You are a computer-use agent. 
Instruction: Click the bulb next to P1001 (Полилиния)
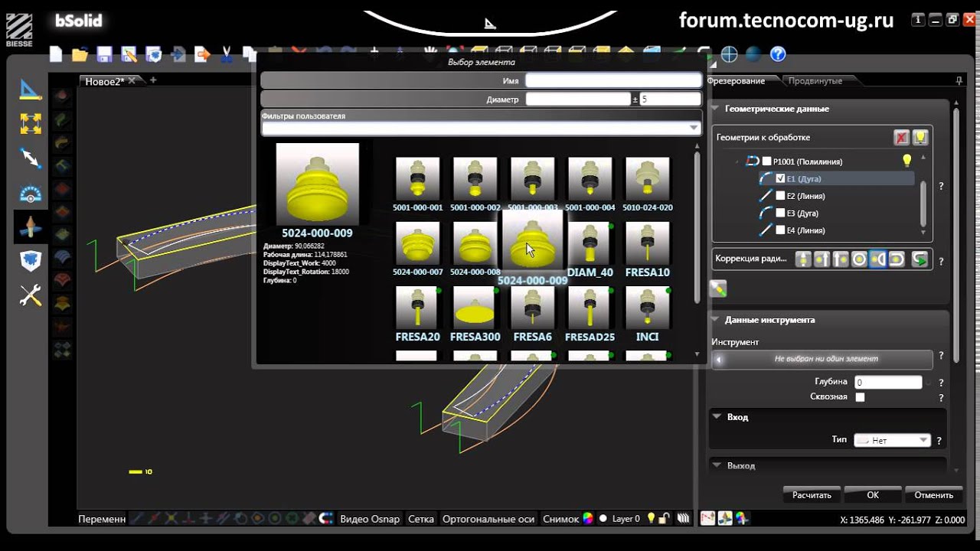tap(907, 160)
